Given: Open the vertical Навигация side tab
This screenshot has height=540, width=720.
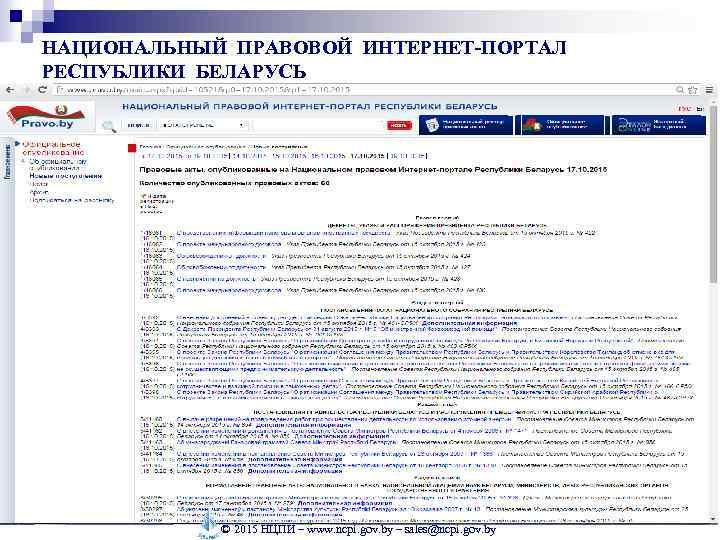Looking at the screenshot, I should 7,161.
